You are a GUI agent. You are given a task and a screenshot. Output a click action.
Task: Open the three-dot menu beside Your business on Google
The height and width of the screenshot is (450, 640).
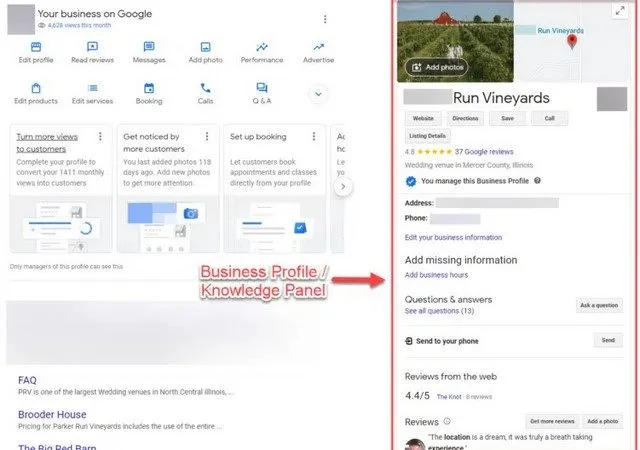325,19
